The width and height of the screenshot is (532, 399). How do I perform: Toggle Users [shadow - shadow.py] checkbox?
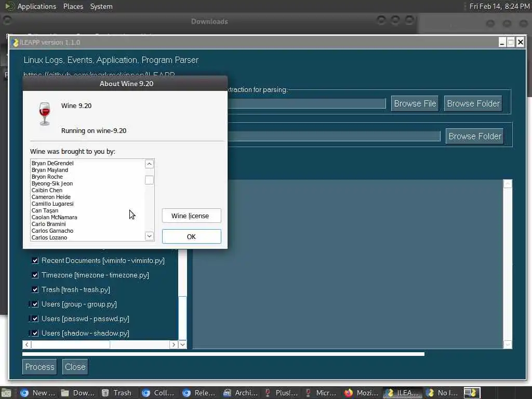click(35, 334)
